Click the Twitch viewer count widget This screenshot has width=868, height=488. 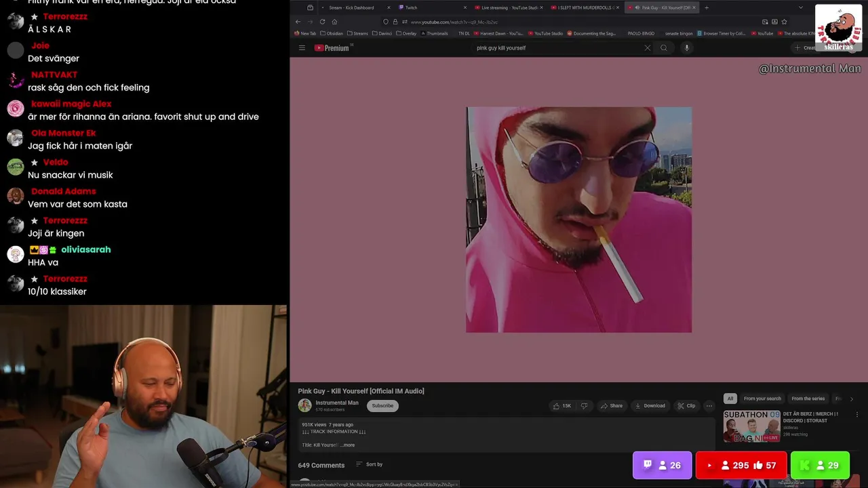click(662, 465)
